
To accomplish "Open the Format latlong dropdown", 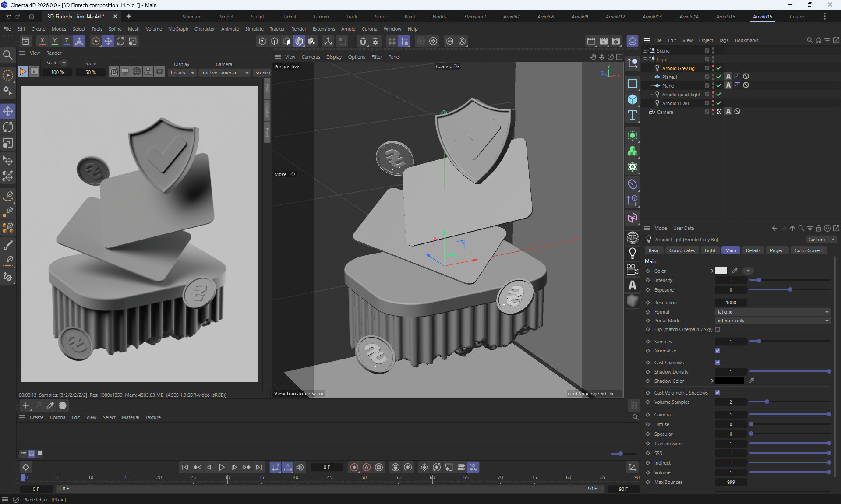I will tap(773, 312).
